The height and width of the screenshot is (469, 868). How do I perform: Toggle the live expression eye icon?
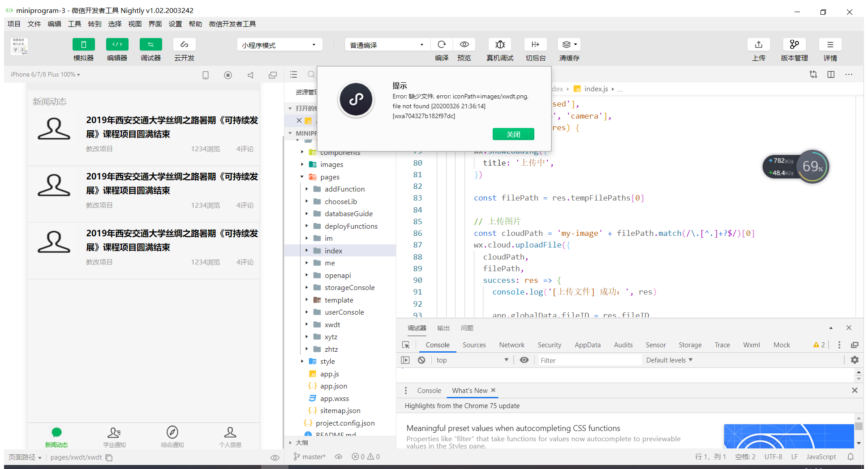click(x=524, y=360)
